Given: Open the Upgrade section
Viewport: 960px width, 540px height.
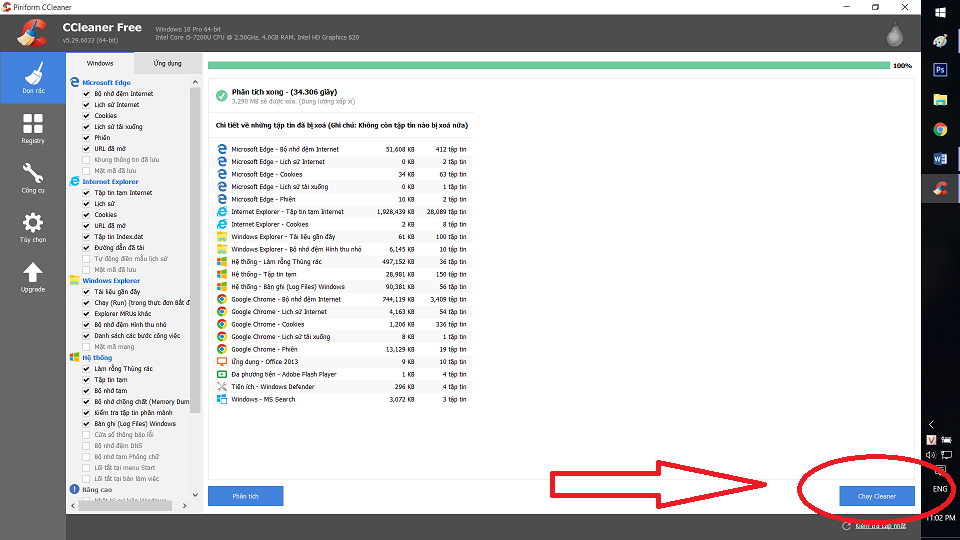Looking at the screenshot, I should click(x=33, y=277).
